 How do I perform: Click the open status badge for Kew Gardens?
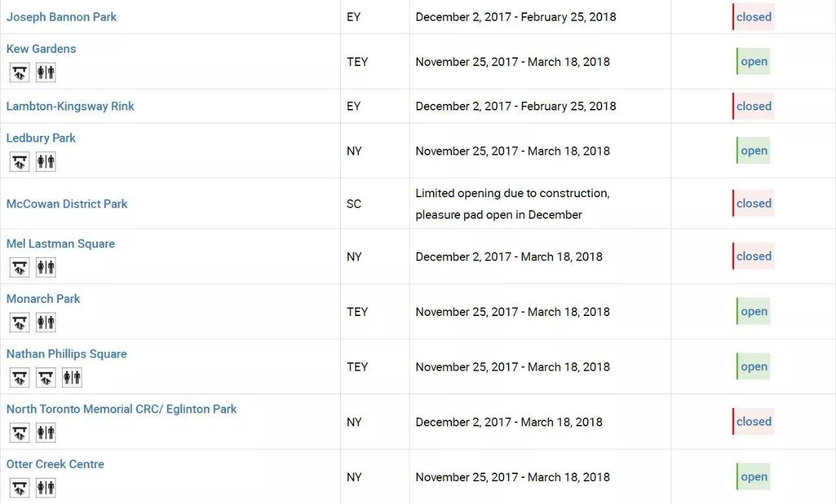(754, 62)
